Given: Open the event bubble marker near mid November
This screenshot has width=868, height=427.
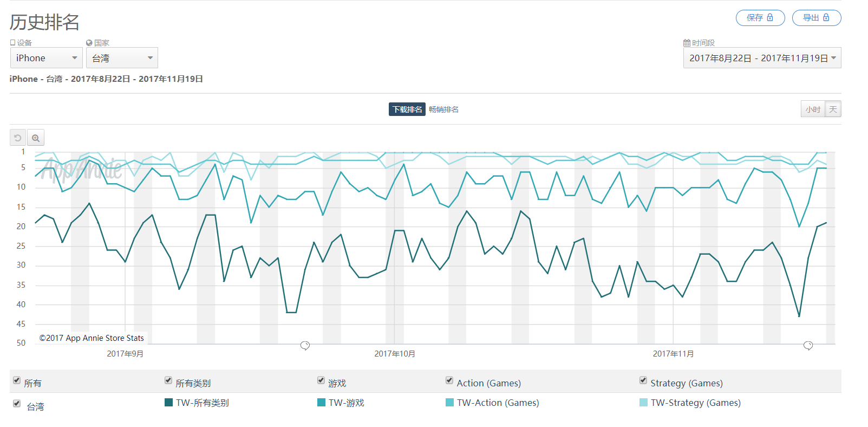Looking at the screenshot, I should [x=808, y=345].
